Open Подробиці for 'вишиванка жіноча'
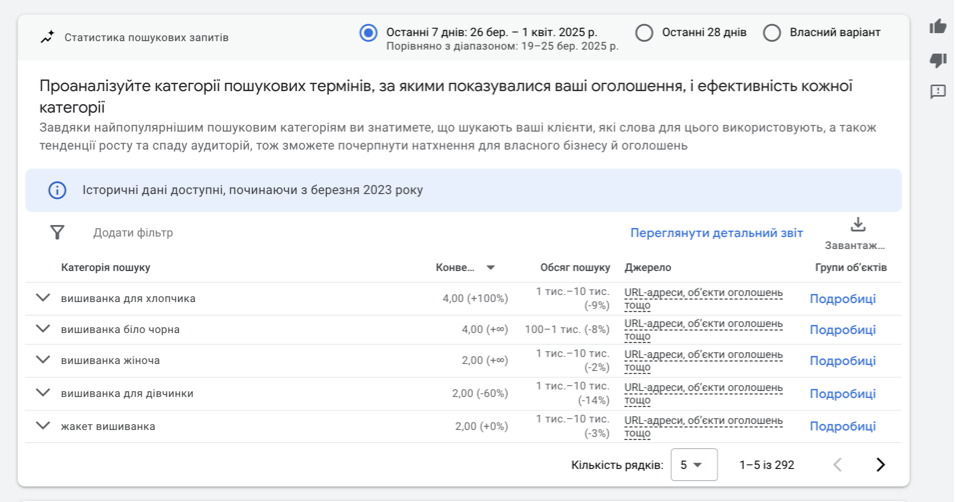This screenshot has height=502, width=955. pyautogui.click(x=842, y=361)
